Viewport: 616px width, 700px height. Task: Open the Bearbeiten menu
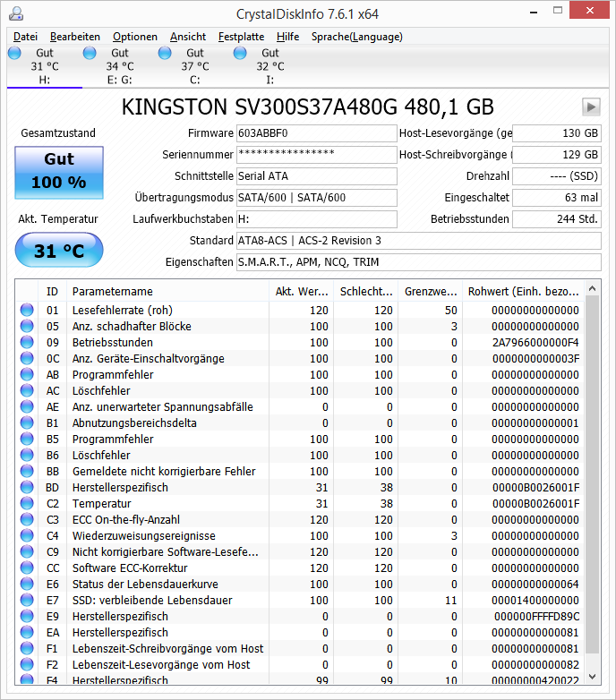pyautogui.click(x=75, y=37)
